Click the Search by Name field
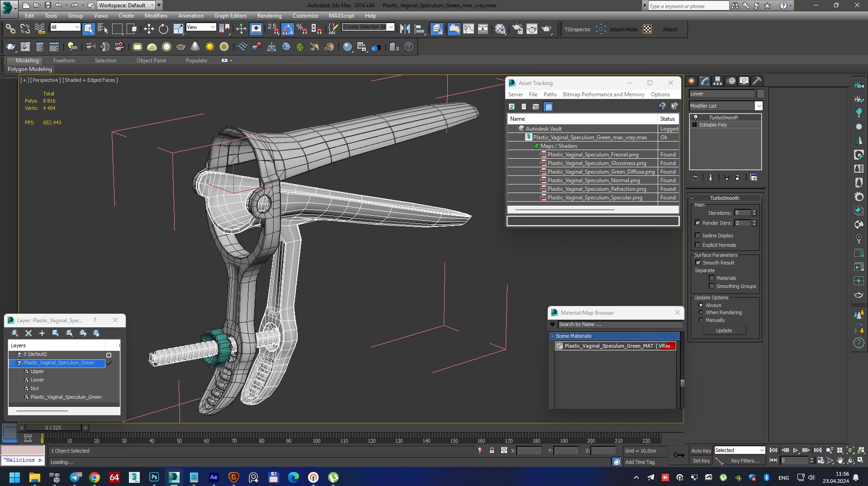The height and width of the screenshot is (486, 868). 620,324
